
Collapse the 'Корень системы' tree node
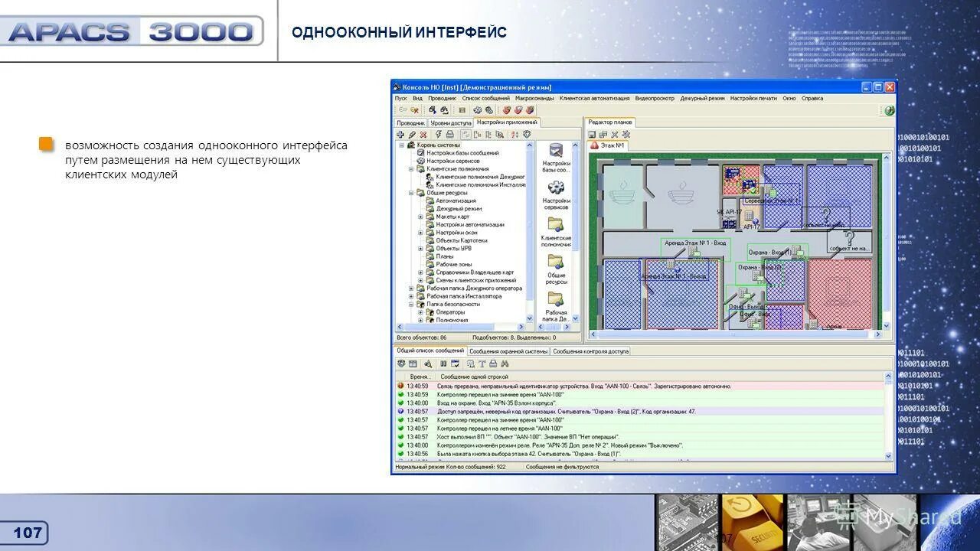pyautogui.click(x=401, y=145)
